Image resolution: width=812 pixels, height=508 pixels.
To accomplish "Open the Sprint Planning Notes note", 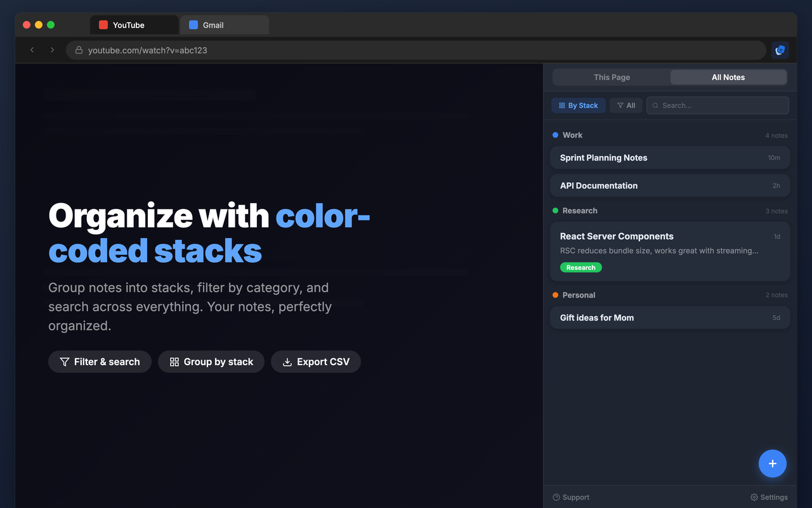I will pos(670,157).
